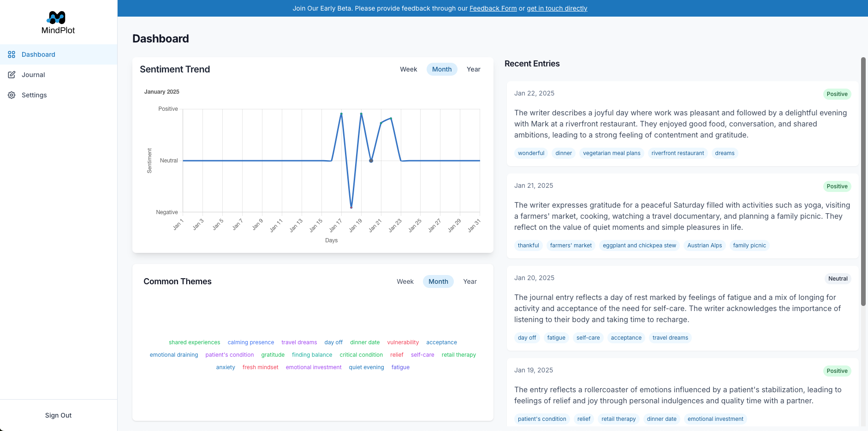This screenshot has width=868, height=431.
Task: Open the Jan 20, 2025 entry
Action: 683,308
